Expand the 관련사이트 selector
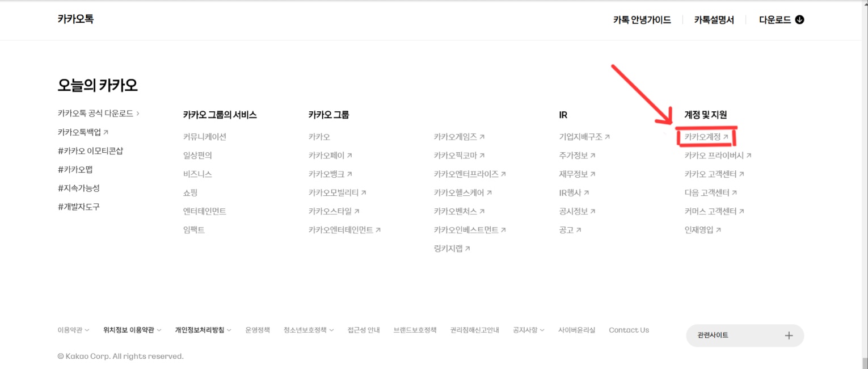 coord(745,336)
